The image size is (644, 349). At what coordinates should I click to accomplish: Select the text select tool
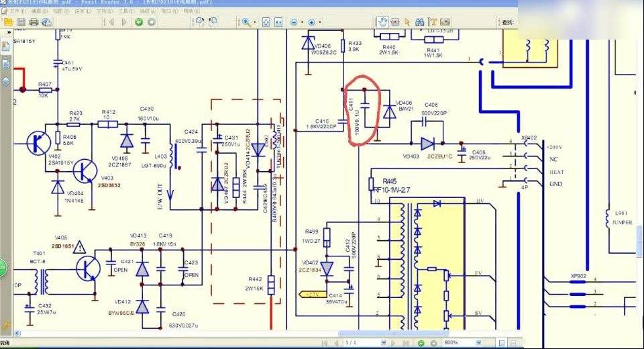[433, 22]
